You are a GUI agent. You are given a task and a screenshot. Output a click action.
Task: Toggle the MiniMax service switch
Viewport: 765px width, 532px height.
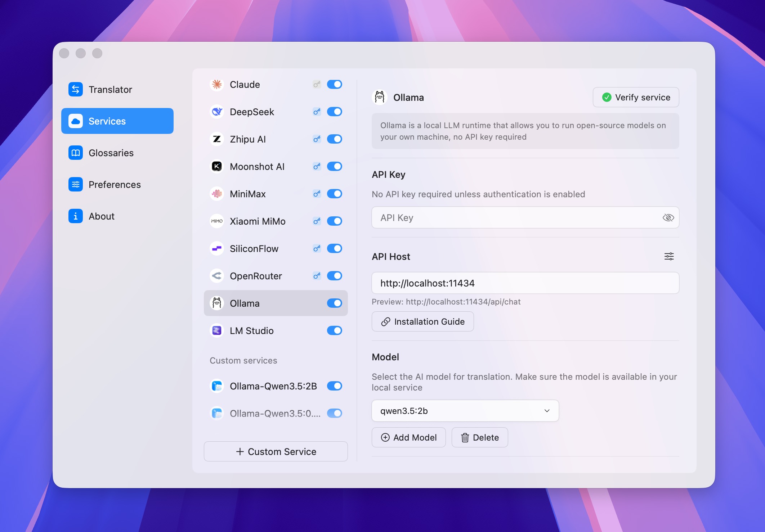[x=335, y=194]
